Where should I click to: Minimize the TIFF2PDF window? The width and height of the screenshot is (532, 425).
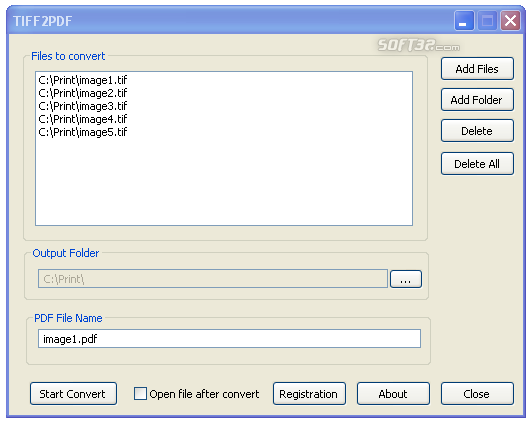tap(464, 21)
